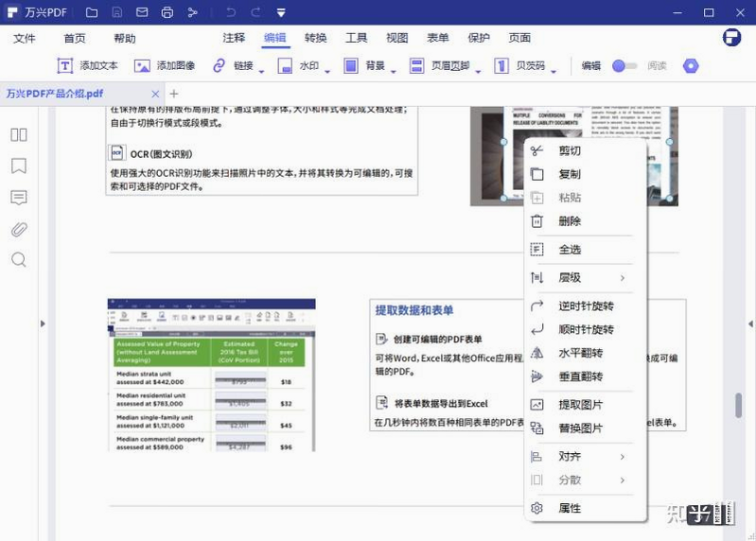Switch to the 转换 tab
Image resolution: width=756 pixels, height=541 pixels.
coord(316,38)
